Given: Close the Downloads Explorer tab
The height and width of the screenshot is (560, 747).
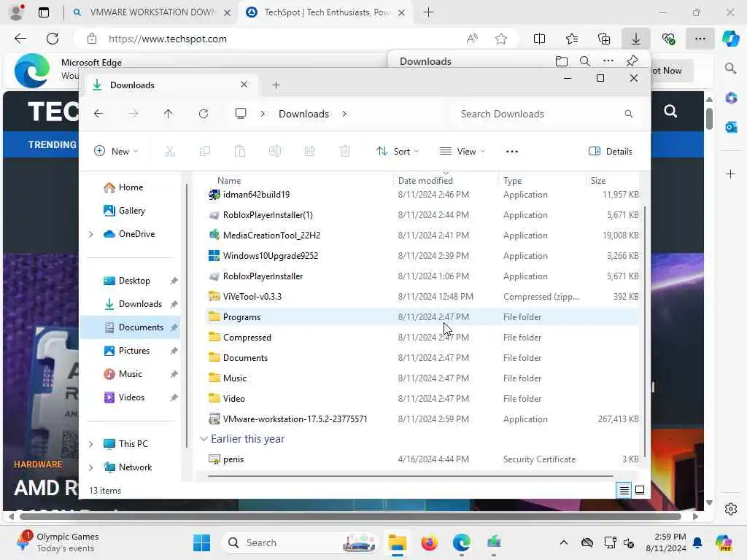Looking at the screenshot, I should tap(244, 85).
